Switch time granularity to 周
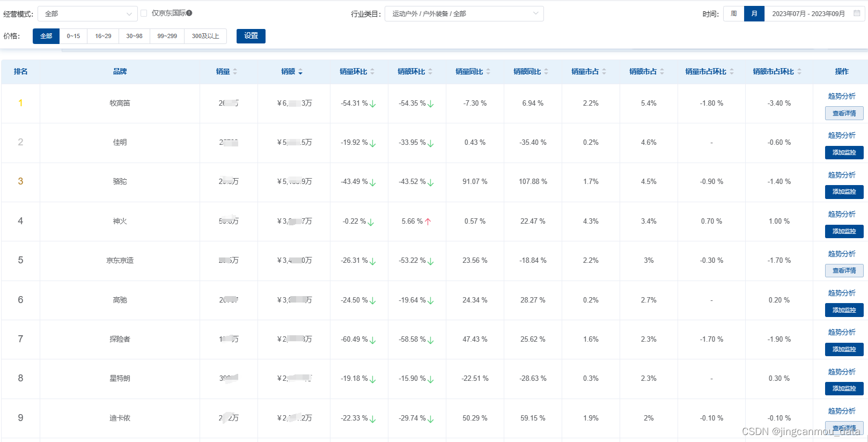This screenshot has height=442, width=868. tap(734, 14)
